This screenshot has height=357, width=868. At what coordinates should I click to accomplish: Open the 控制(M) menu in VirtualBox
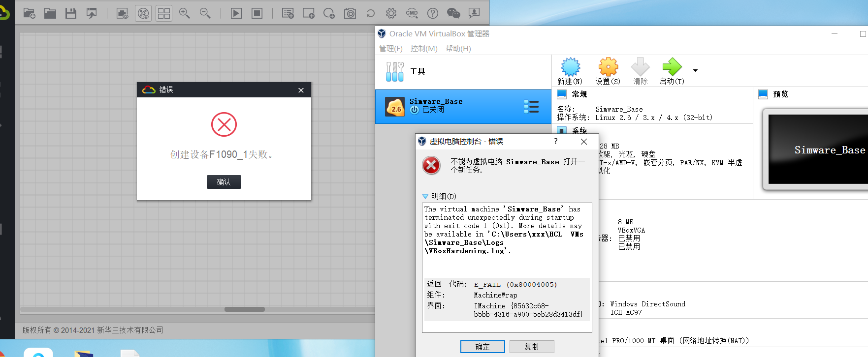click(424, 48)
